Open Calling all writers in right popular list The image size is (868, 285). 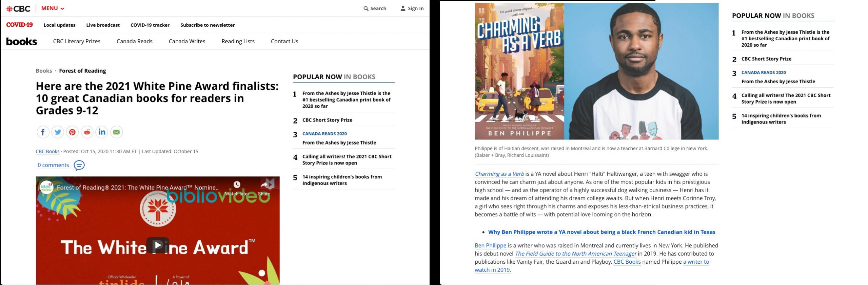pos(786,98)
